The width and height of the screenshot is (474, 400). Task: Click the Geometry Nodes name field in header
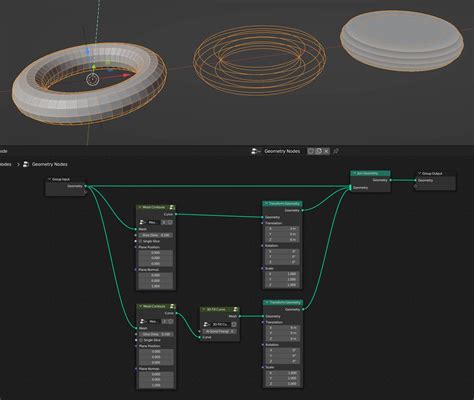282,151
